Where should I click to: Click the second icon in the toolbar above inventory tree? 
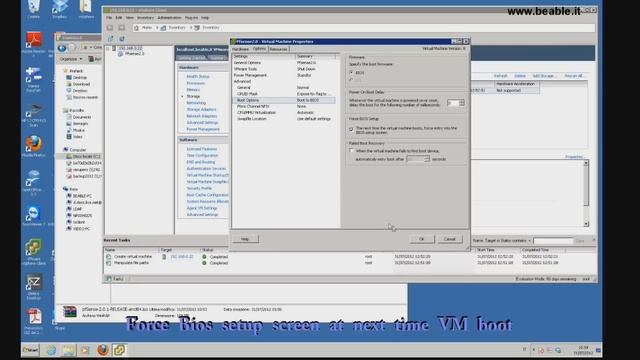click(x=122, y=39)
